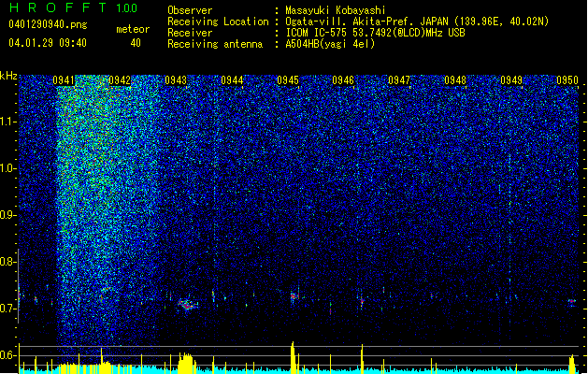This screenshot has width=588, height=374.
Task: Click the HROFFT 1.0.0 title text
Action: 74,7
